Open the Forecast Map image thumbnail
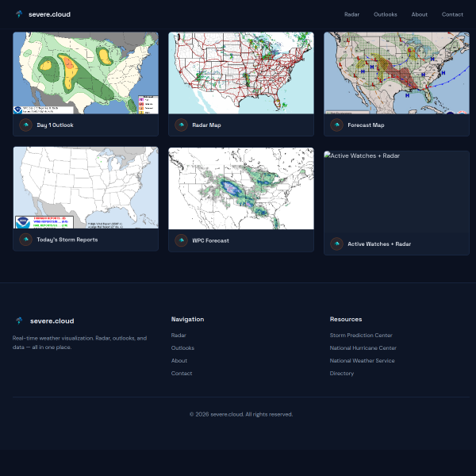 (397, 73)
